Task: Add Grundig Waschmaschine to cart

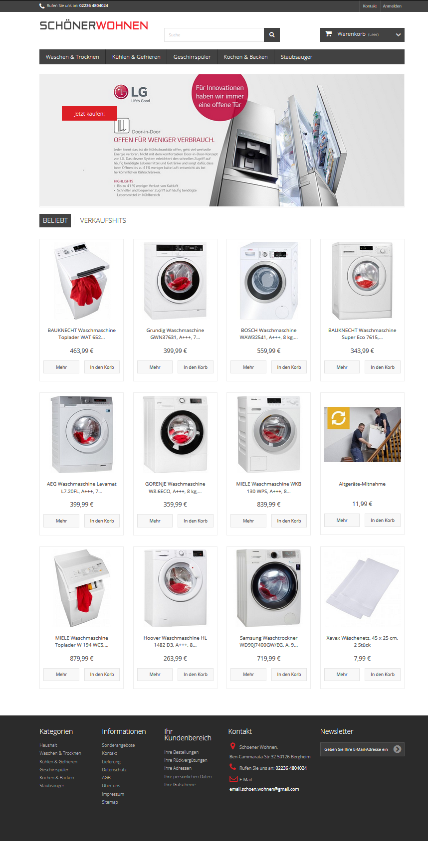Action: point(196,367)
